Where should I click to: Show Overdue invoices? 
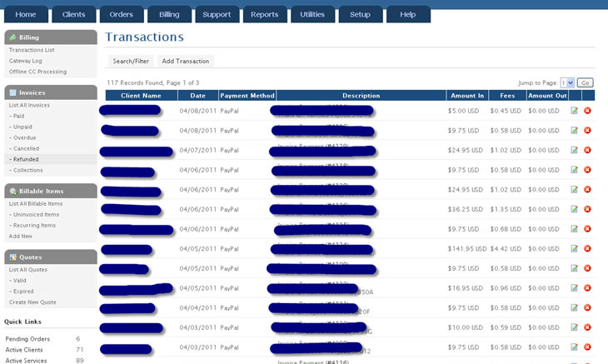(22, 137)
